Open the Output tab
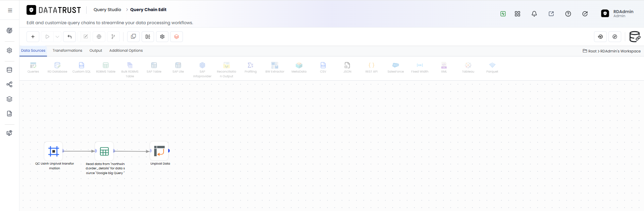 (x=96, y=51)
